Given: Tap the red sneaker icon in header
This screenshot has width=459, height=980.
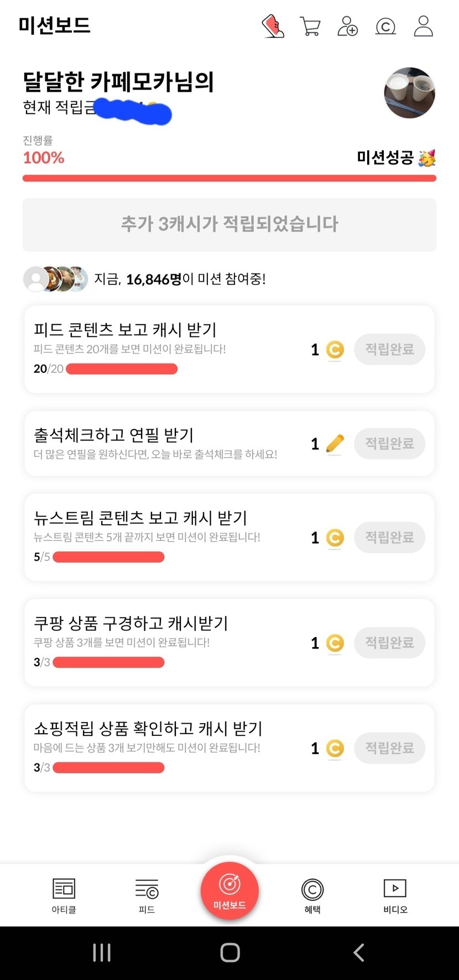Looking at the screenshot, I should tap(273, 26).
